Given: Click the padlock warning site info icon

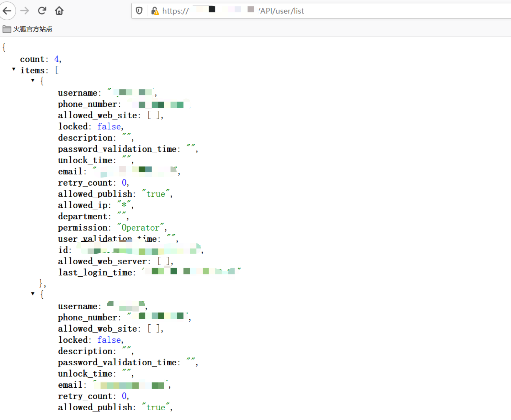Looking at the screenshot, I should (x=155, y=11).
